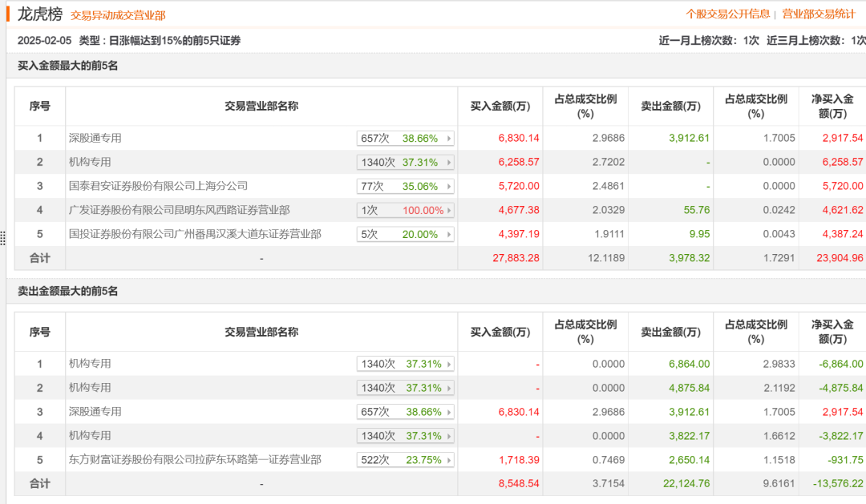The image size is (866, 504).
Task: Open the 个股交易公开信息 link
Action: (x=727, y=14)
